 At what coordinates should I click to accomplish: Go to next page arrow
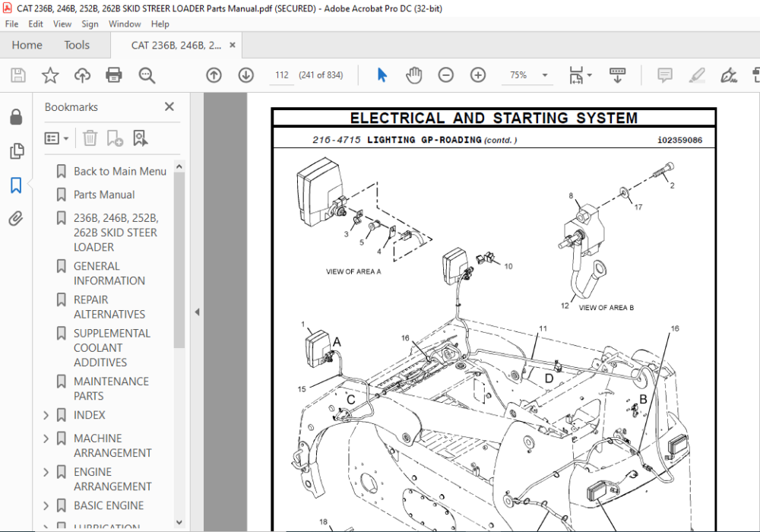tap(245, 75)
